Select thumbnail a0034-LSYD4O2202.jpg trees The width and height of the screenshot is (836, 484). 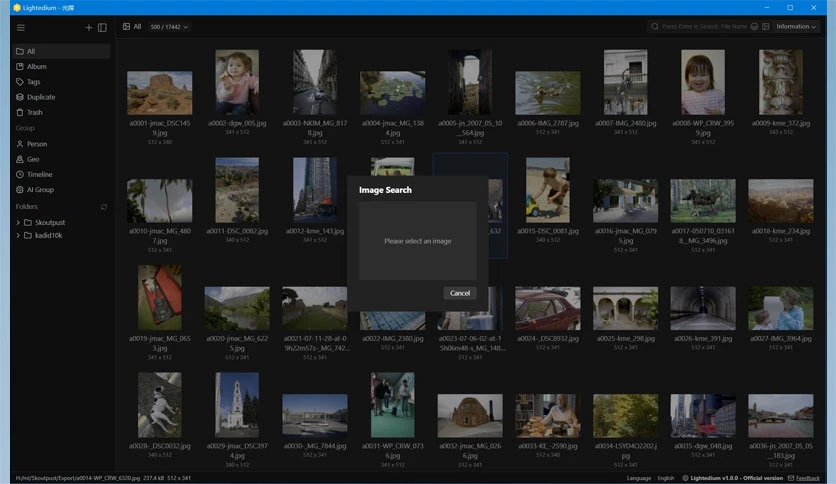625,416
